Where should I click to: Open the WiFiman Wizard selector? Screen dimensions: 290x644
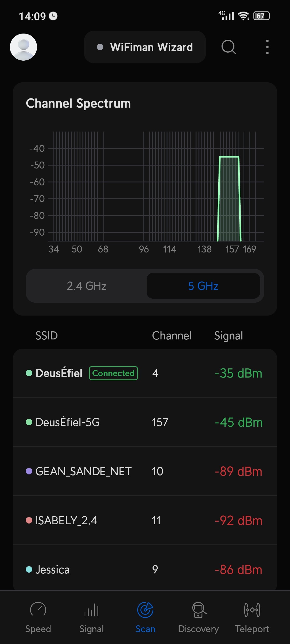point(145,47)
